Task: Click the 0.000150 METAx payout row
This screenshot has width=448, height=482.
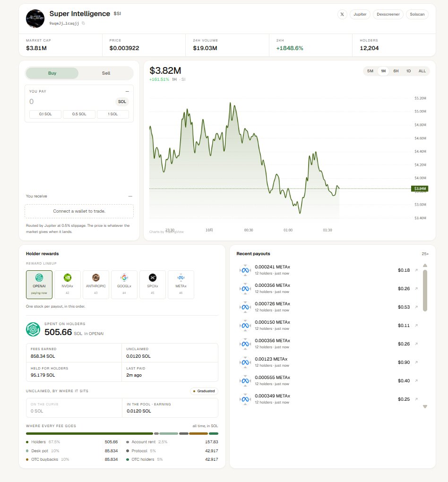Action: click(329, 325)
